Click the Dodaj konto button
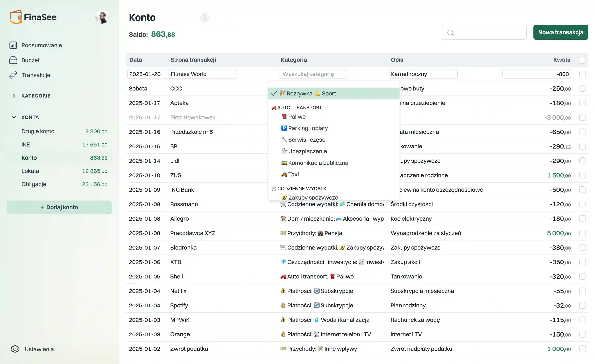This screenshot has width=595, height=364. [x=59, y=207]
